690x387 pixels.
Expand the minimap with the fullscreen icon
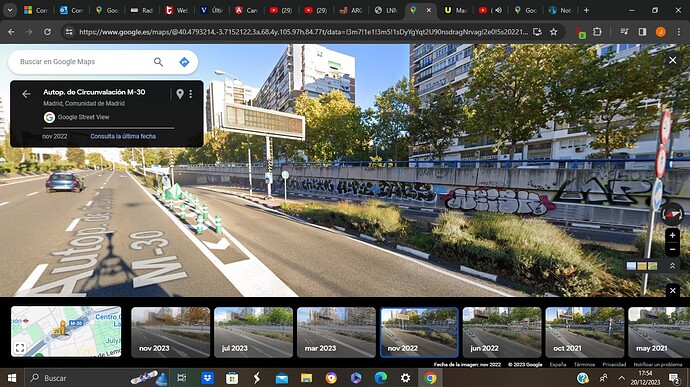click(20, 348)
